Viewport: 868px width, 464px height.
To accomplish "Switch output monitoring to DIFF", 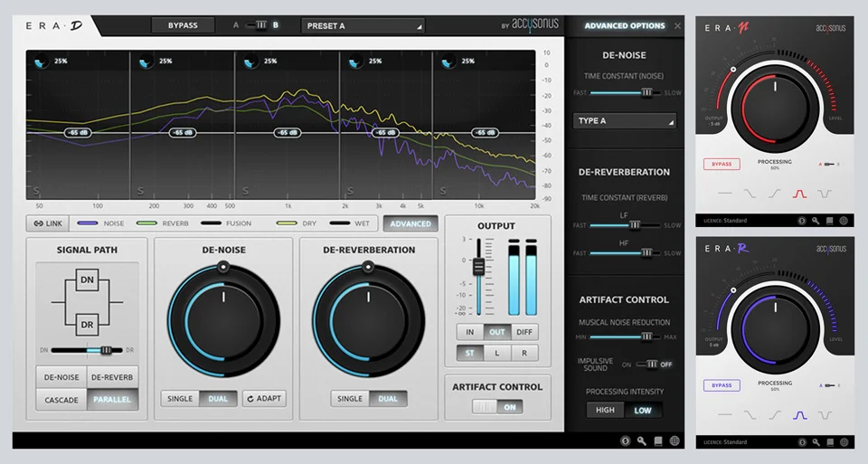I will pyautogui.click(x=524, y=332).
